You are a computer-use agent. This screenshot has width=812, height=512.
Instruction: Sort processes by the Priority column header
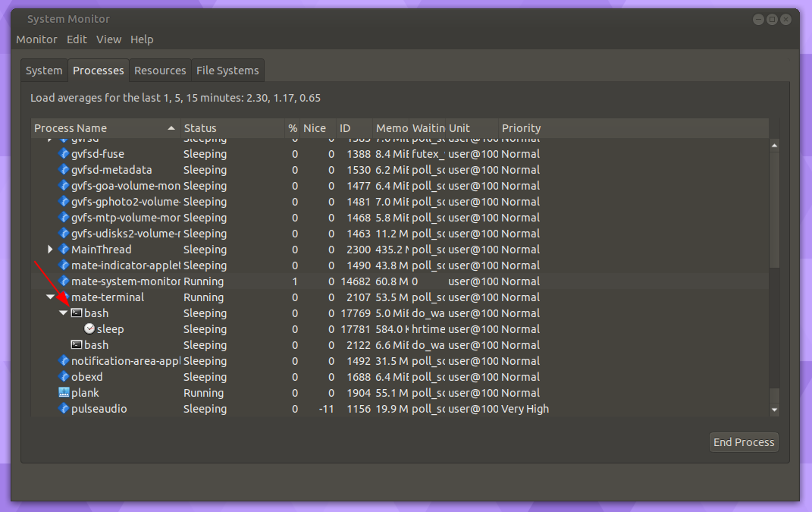(521, 128)
